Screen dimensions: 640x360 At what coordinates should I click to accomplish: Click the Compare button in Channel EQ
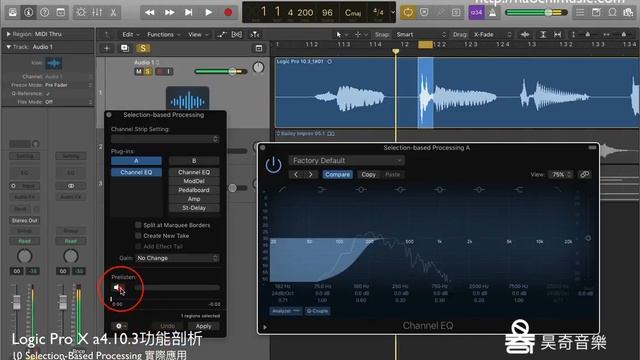tap(337, 174)
